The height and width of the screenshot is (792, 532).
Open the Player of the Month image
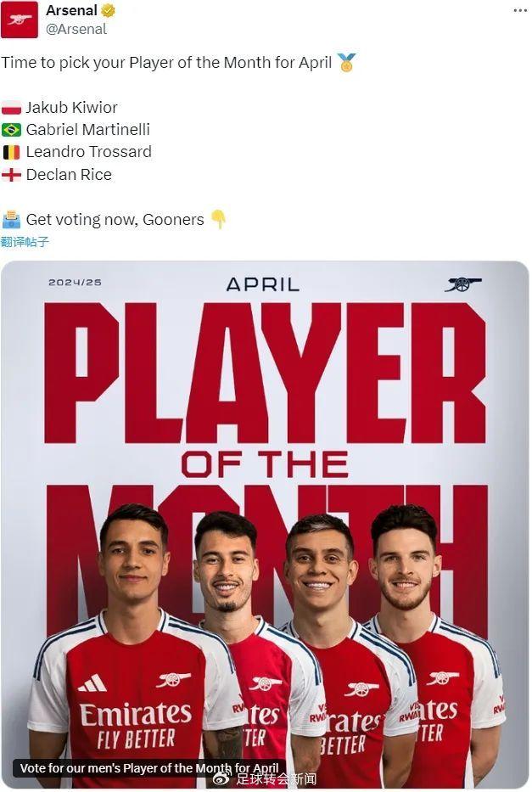pyautogui.click(x=265, y=525)
